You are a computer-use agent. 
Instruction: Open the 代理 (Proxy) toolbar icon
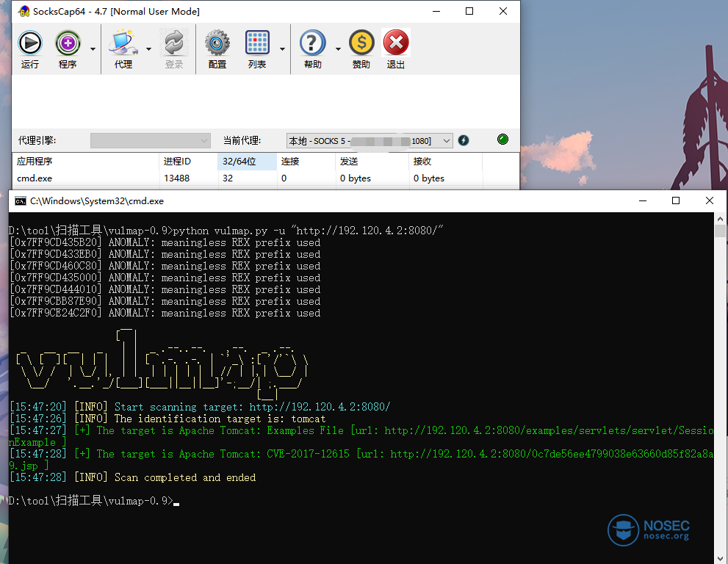(123, 43)
